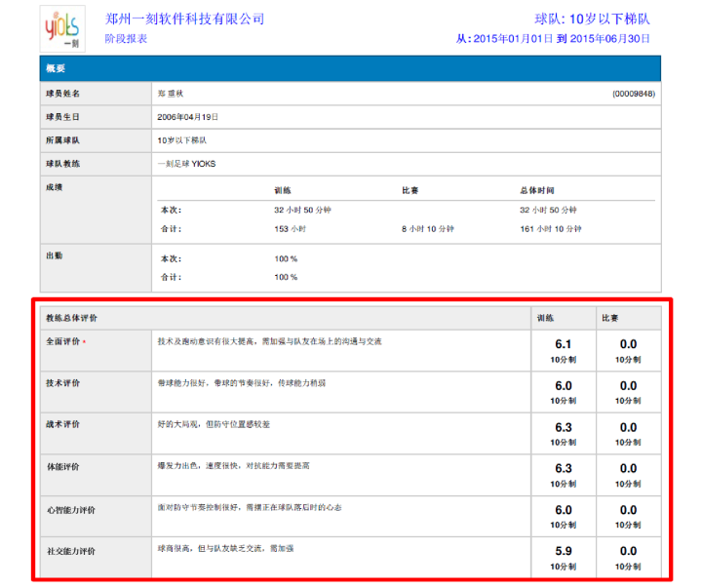Click the report date range 2015年01月01日 到 2015年06月30日
This screenshot has height=588, width=702.
click(x=553, y=39)
